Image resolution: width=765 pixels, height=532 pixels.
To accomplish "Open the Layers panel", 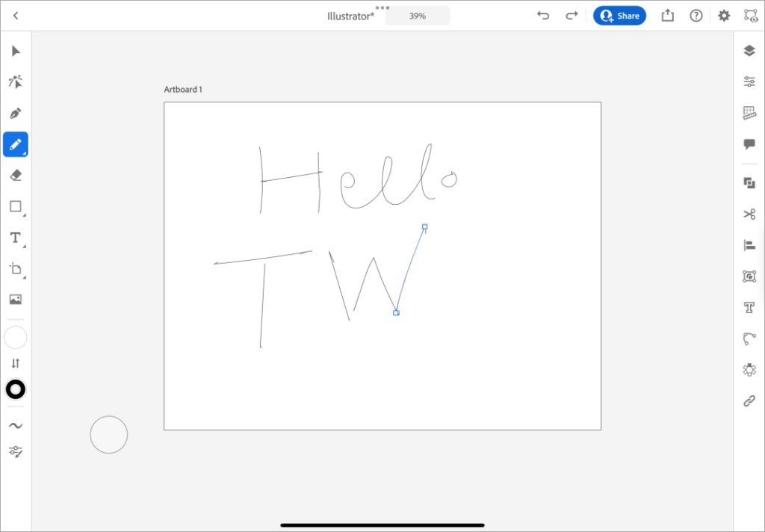I will pyautogui.click(x=749, y=51).
